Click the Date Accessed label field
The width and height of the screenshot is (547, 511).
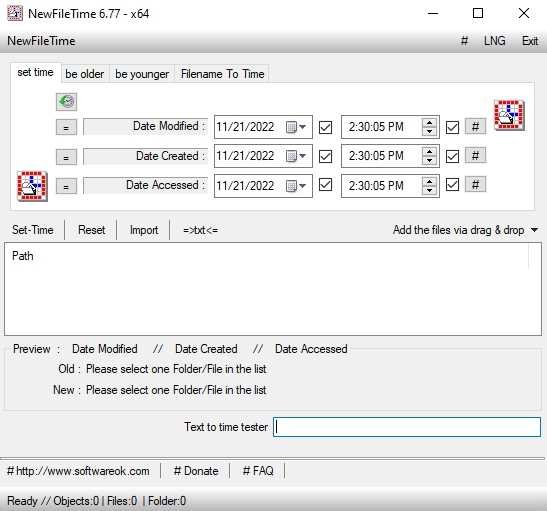(x=145, y=185)
